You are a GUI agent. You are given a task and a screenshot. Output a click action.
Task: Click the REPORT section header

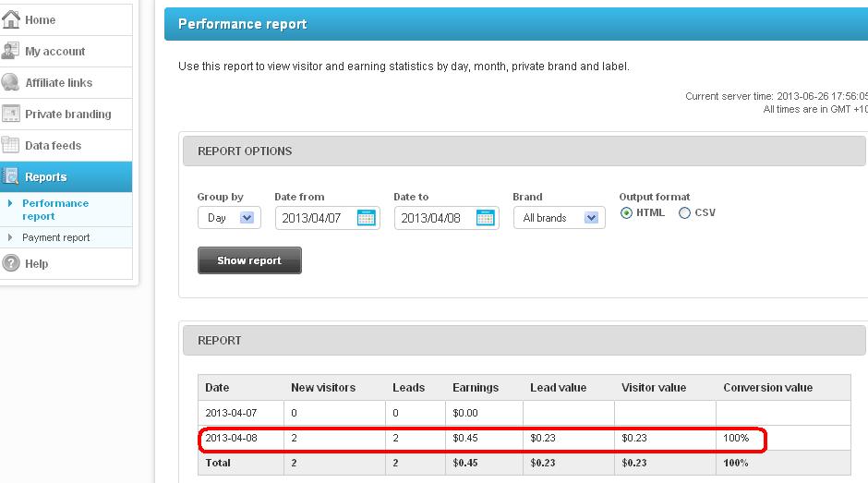524,341
